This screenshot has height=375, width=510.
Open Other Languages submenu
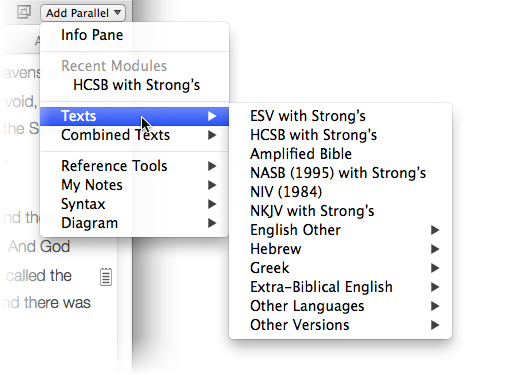(x=341, y=306)
